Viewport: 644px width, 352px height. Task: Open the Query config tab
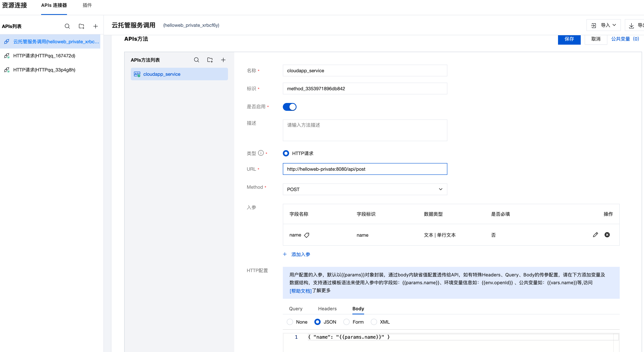[x=296, y=309]
